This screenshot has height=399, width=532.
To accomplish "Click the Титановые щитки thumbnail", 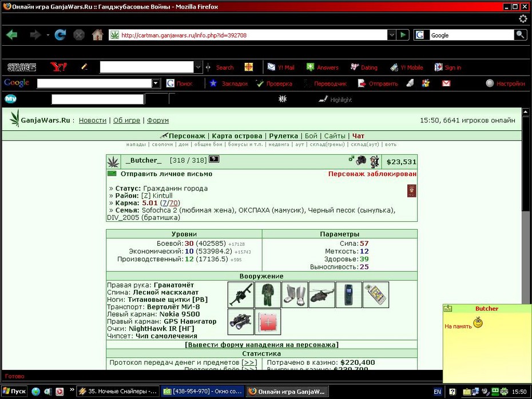I will point(295,294).
